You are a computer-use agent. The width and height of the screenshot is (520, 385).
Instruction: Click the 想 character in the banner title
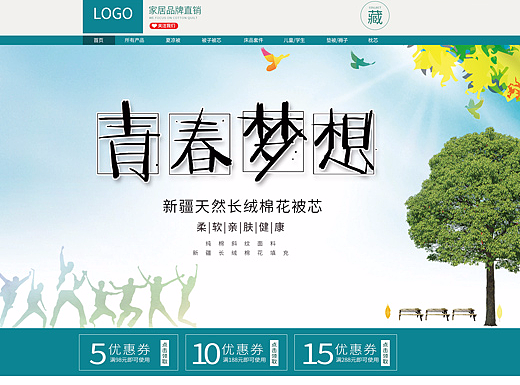(x=344, y=142)
